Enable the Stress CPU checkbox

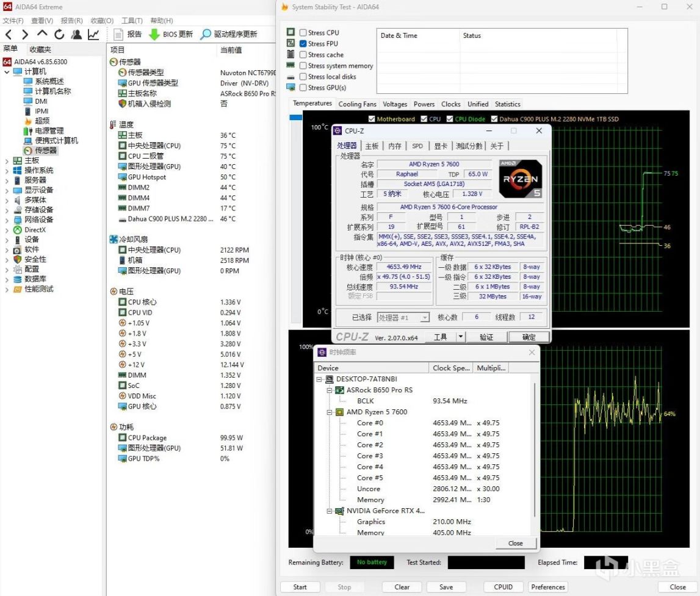tap(303, 33)
